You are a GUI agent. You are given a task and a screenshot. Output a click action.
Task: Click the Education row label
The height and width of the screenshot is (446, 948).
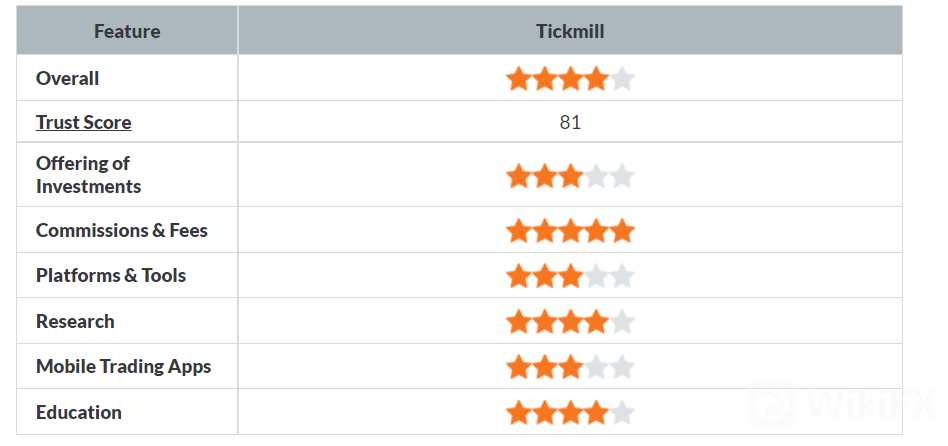79,412
